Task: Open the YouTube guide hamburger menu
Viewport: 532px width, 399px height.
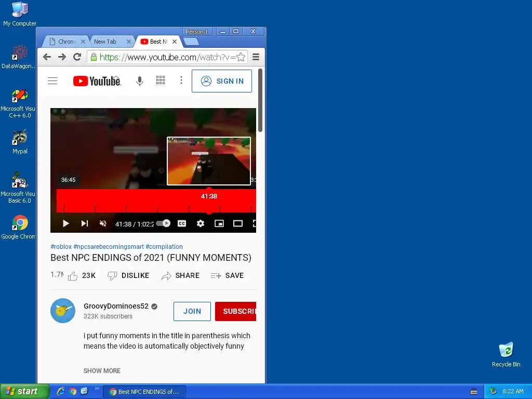Action: [52, 81]
